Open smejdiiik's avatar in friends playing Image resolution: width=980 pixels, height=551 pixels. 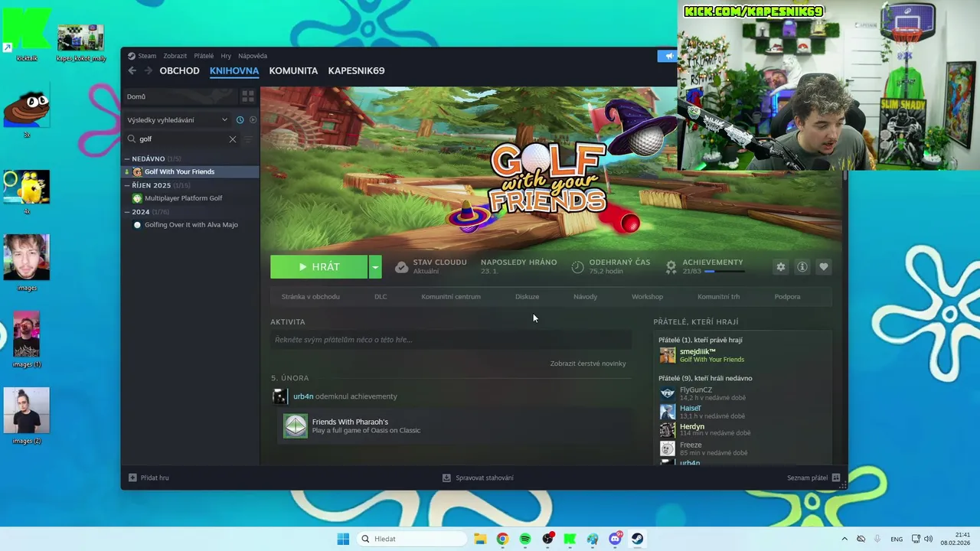(x=668, y=355)
